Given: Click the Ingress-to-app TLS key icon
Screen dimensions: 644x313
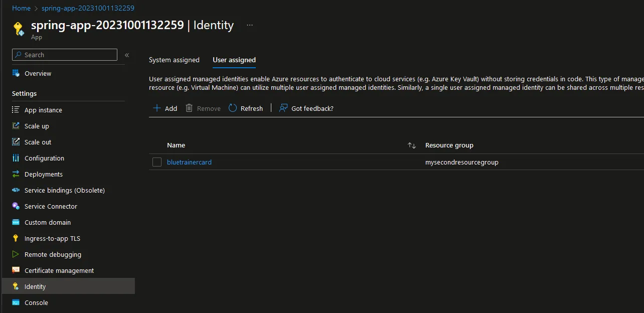Looking at the screenshot, I should pos(16,238).
